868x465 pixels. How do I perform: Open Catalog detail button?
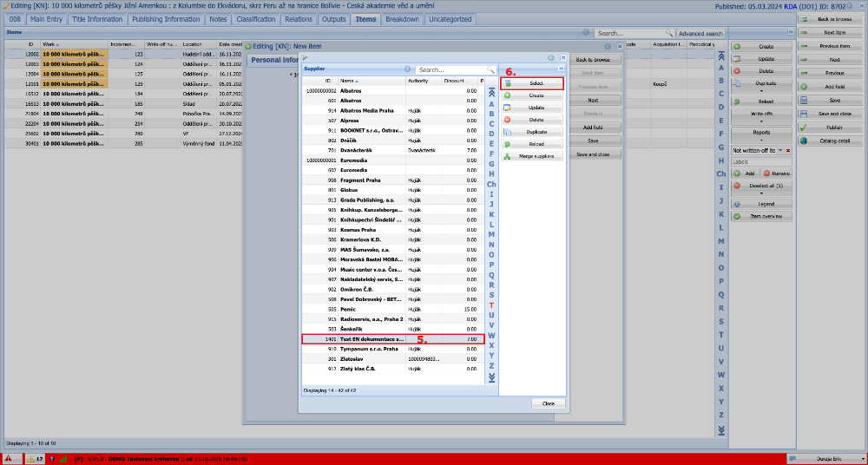point(832,141)
